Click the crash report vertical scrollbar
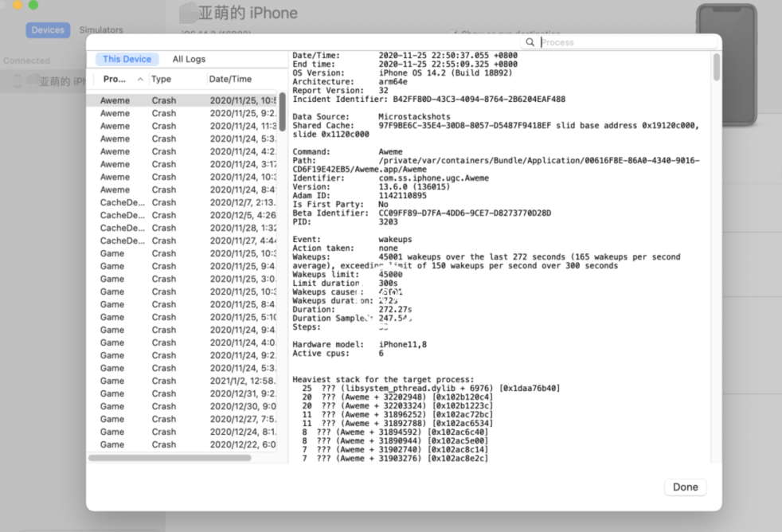Viewport: 782px width, 532px height. point(717,67)
